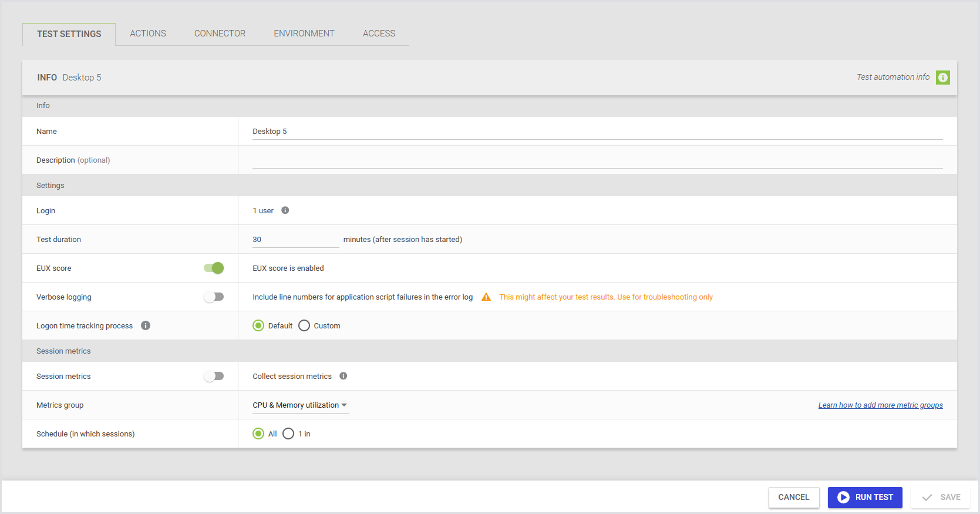Viewport: 980px width, 514px height.
Task: Enable the Verbose logging toggle
Action: coord(214,297)
